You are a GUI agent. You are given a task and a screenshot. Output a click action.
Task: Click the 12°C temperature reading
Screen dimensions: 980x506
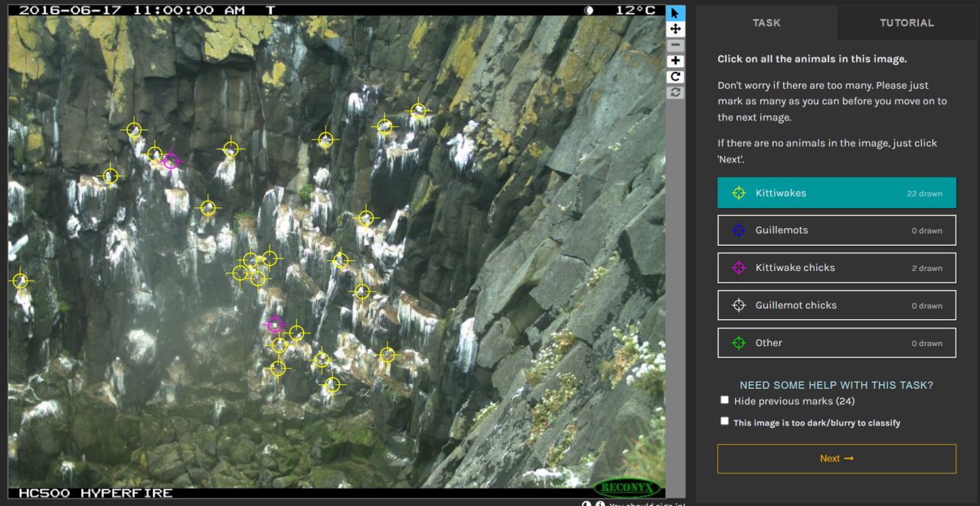pyautogui.click(x=635, y=10)
